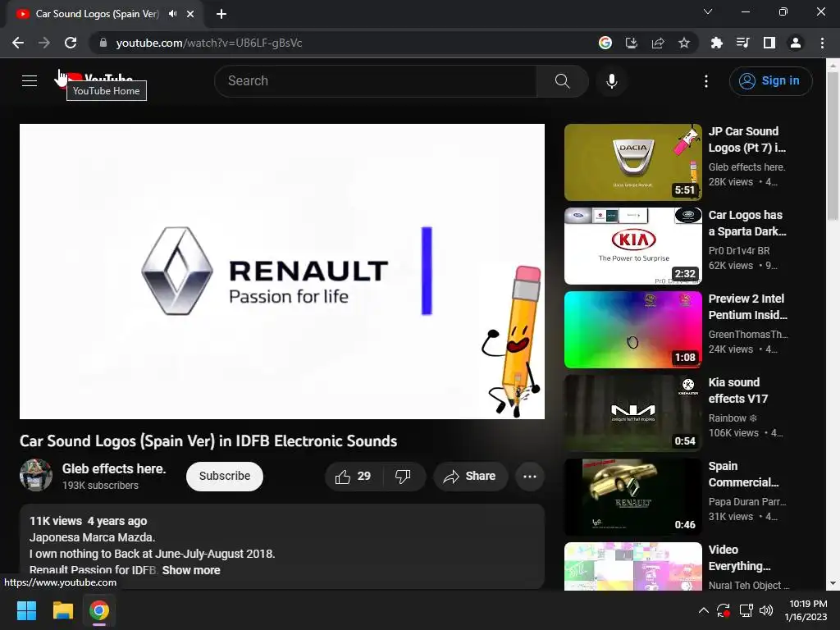The image size is (840, 630).
Task: View site info lock icon
Action: point(103,43)
